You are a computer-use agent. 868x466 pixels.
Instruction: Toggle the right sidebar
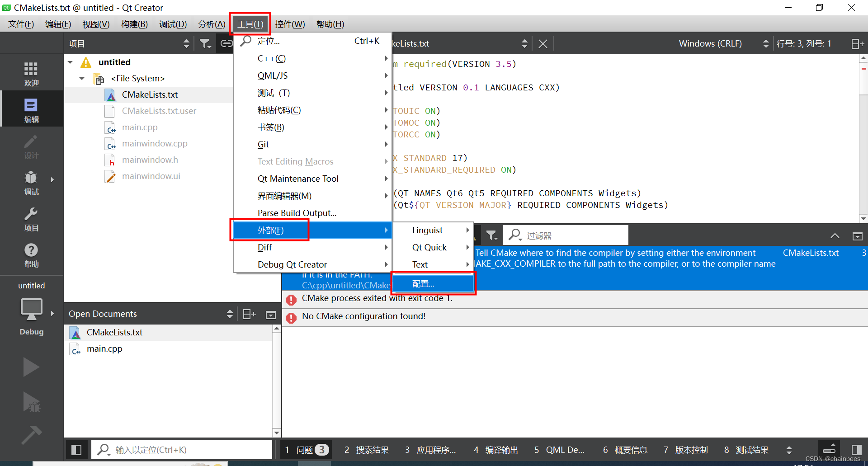point(856,450)
